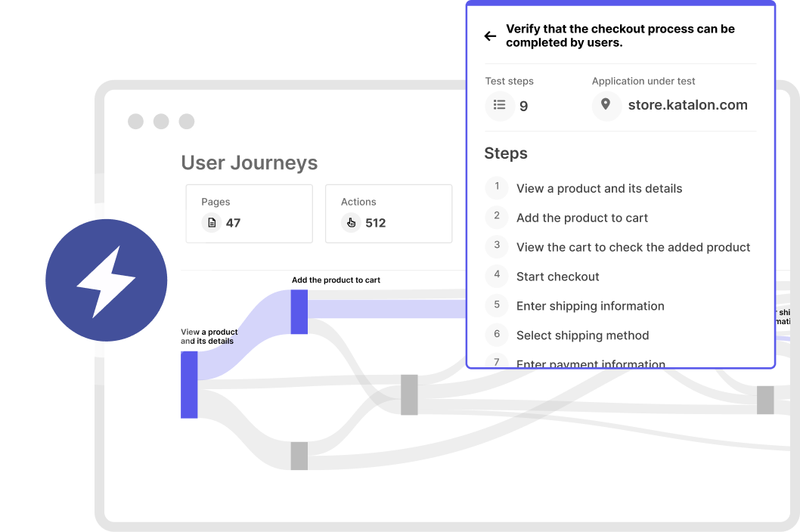Click the gray node at bottom of diagram
This screenshot has width=800, height=532.
(x=299, y=456)
